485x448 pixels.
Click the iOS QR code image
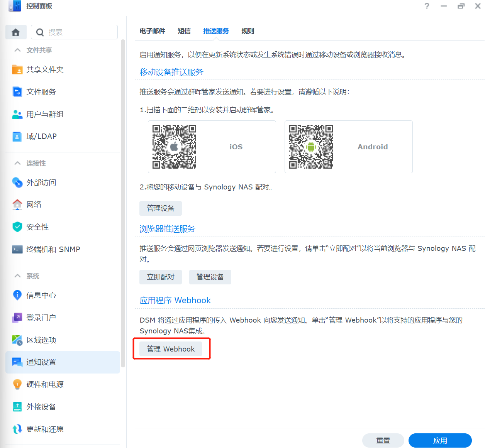click(174, 147)
